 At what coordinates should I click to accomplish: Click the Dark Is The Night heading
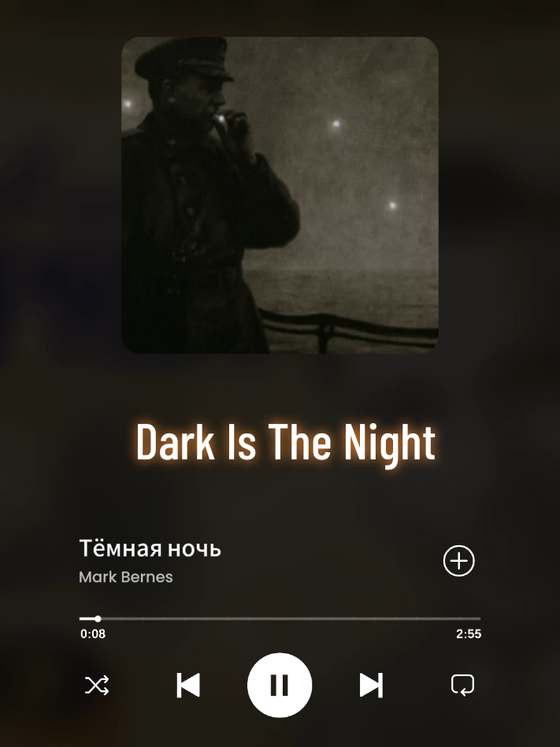286,443
